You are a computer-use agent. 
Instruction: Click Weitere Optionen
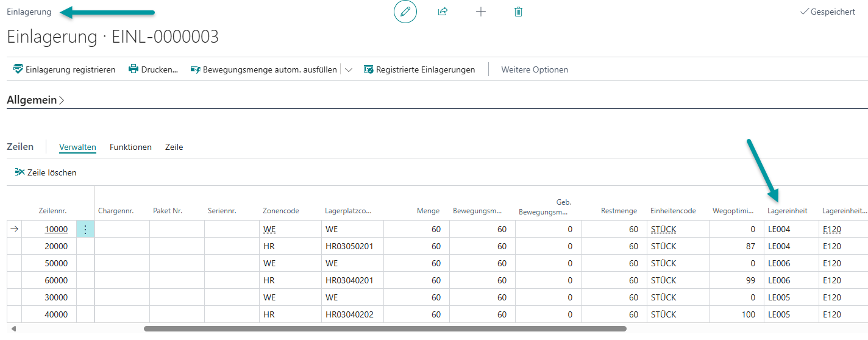click(x=535, y=69)
